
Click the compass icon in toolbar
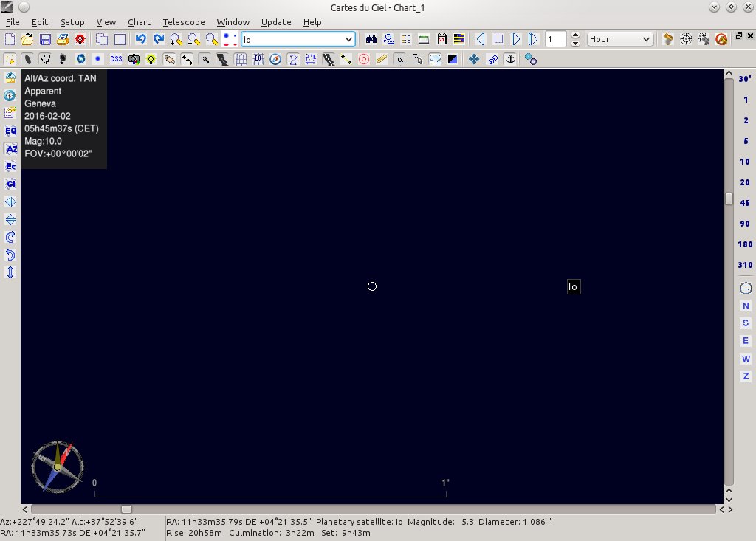click(x=275, y=59)
